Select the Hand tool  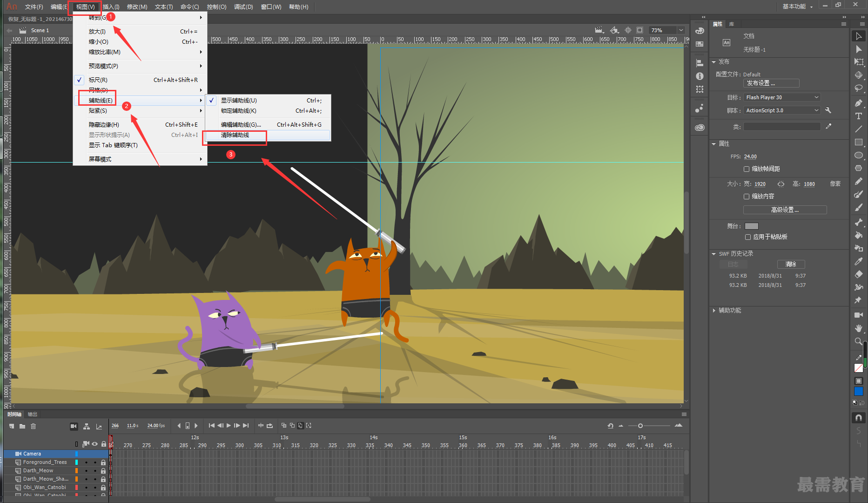pos(859,328)
